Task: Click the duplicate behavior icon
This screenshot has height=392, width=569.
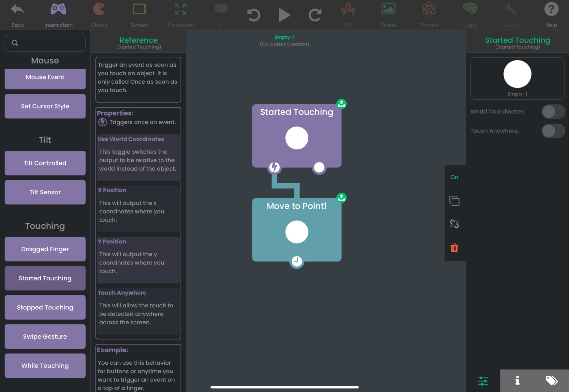Action: (454, 201)
